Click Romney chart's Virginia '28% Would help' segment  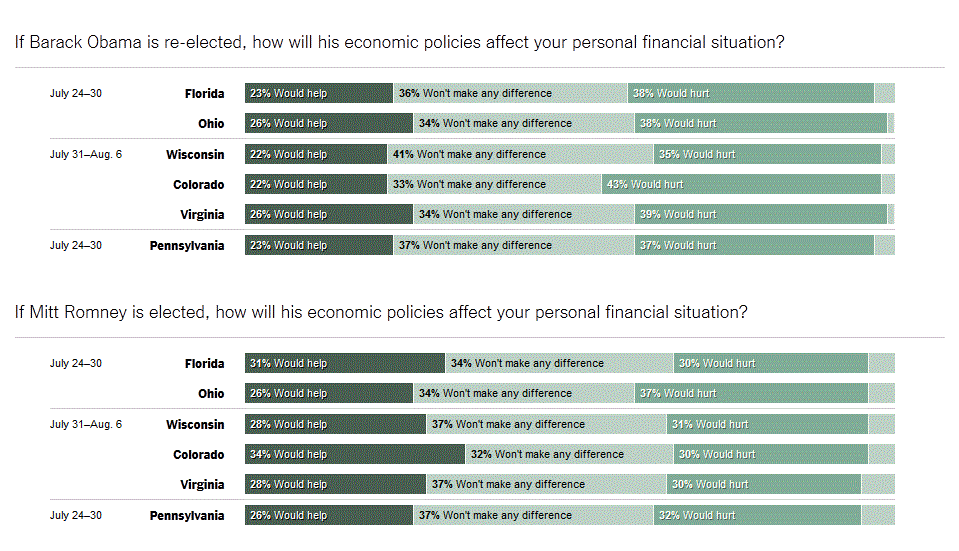click(x=335, y=485)
